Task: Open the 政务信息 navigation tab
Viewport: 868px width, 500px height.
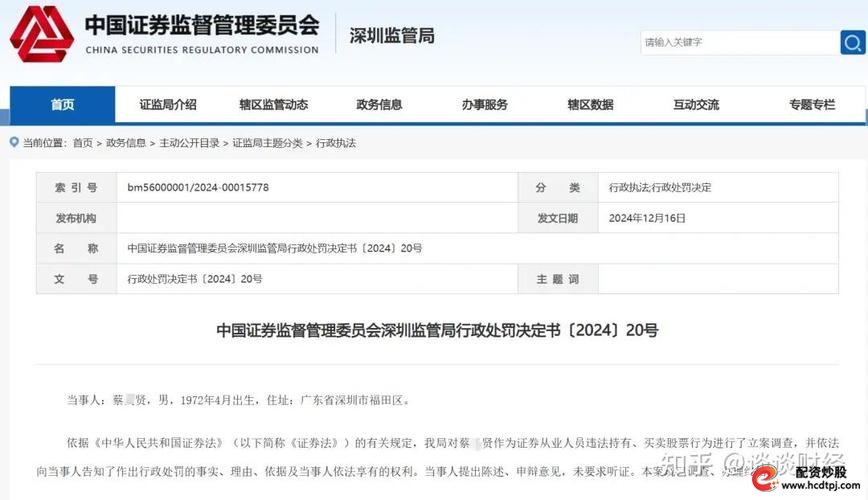Action: coord(379,104)
